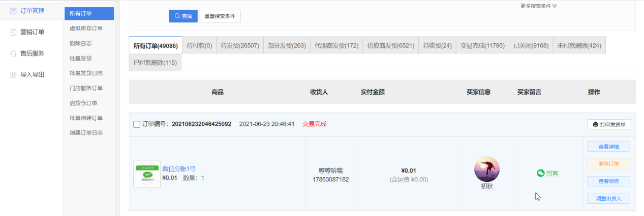Switch to the 交易完成(11795) tab

[482, 45]
